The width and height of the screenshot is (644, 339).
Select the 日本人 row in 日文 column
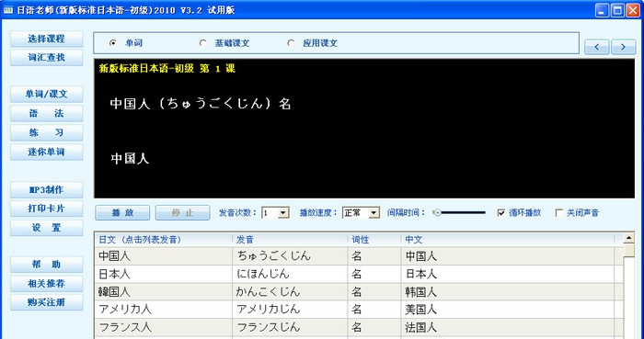[x=164, y=274]
